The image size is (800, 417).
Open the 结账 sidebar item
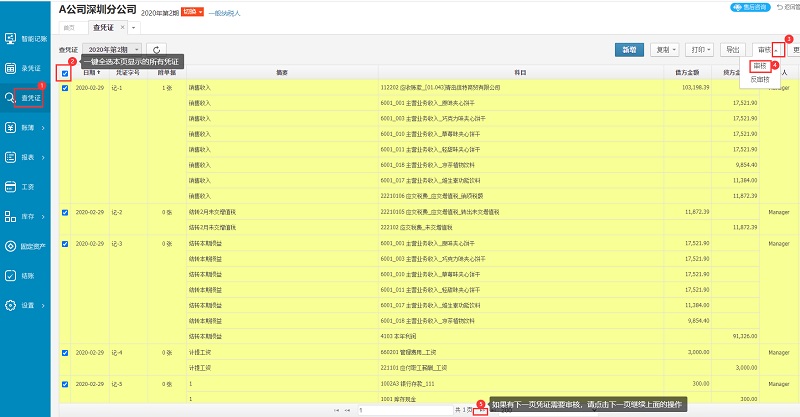pos(25,275)
